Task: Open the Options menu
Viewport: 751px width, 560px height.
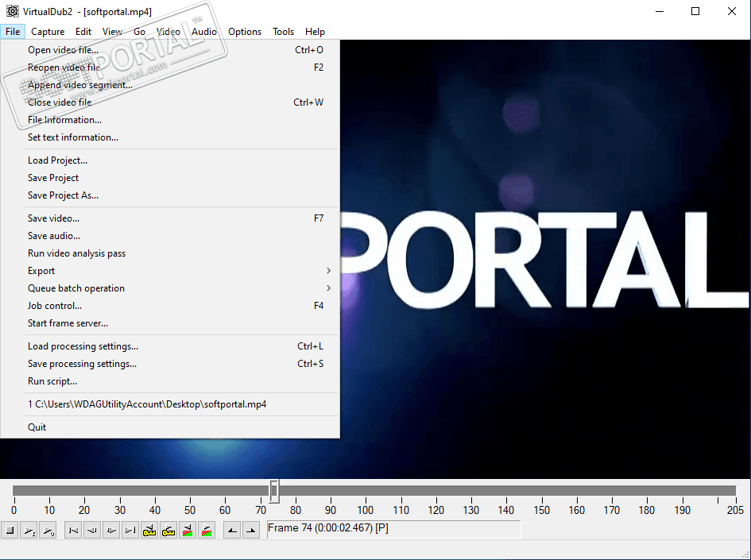Action: [245, 32]
